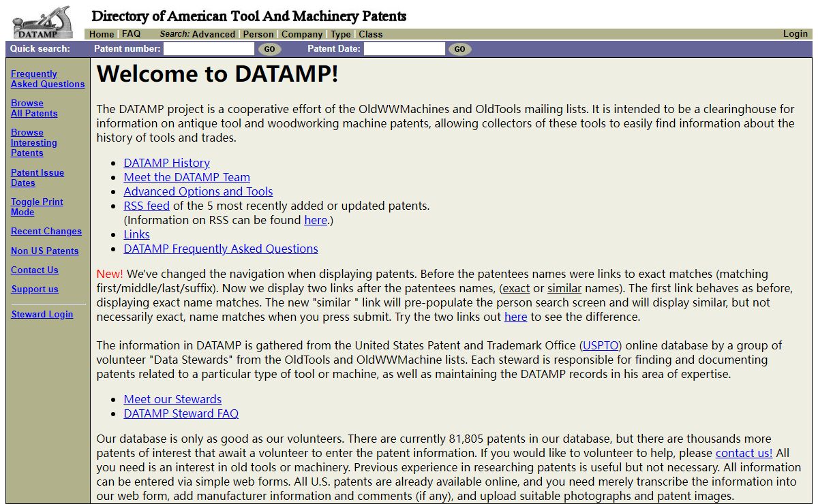Click the 'Welcome to DATAMP!' heading
This screenshot has height=504, width=818.
[218, 74]
